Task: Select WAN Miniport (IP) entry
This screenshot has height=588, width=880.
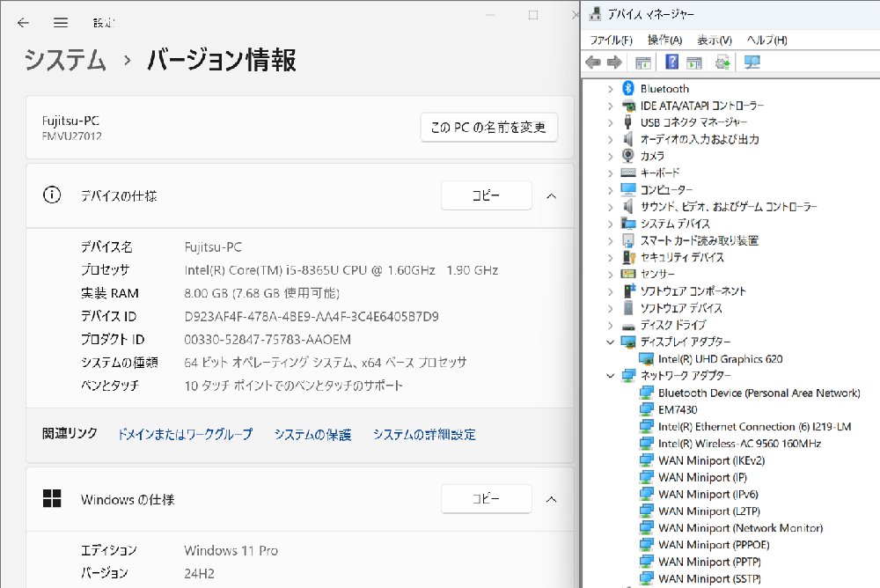Action: pos(702,477)
